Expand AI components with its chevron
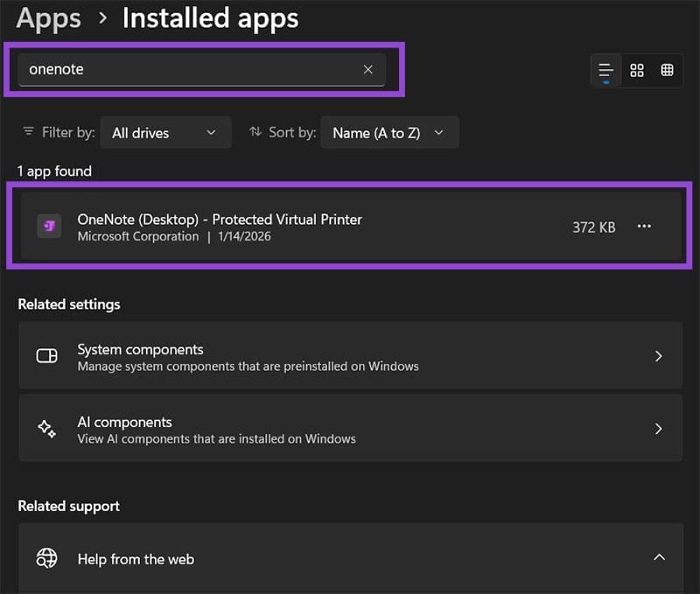The width and height of the screenshot is (700, 594). pyautogui.click(x=660, y=428)
